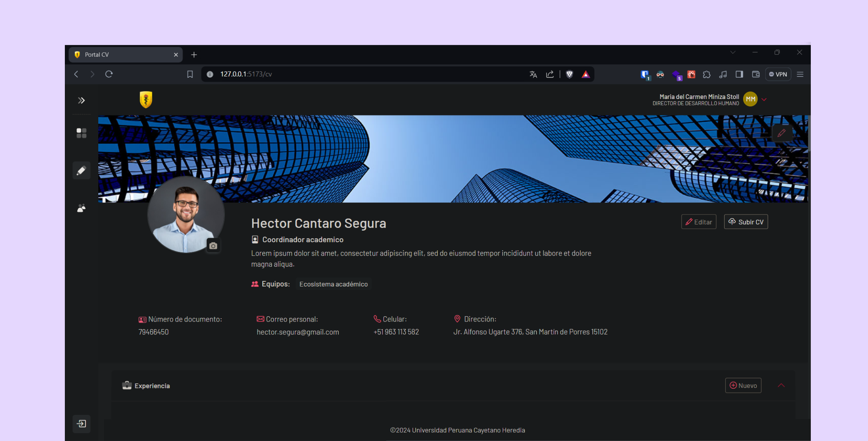
Task: Click the logout icon at sidebar bottom
Action: [x=81, y=424]
